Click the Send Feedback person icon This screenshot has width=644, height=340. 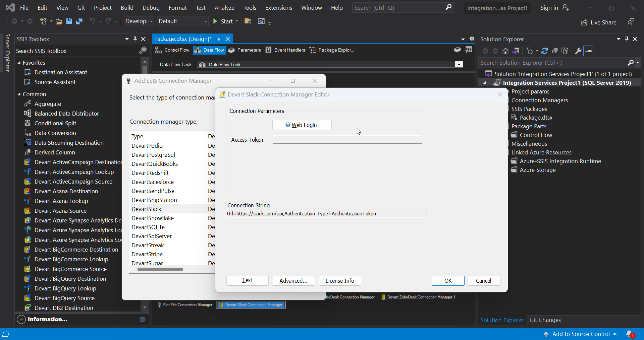point(631,22)
